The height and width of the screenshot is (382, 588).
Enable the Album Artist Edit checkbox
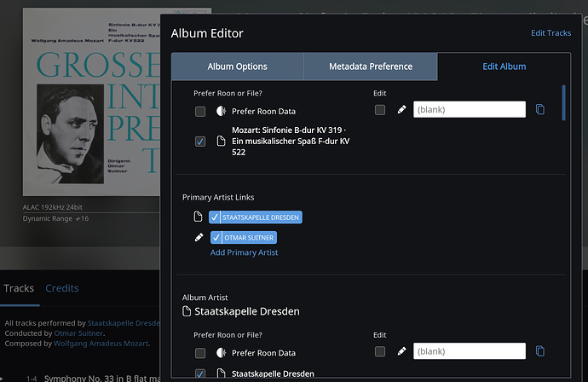pos(380,351)
